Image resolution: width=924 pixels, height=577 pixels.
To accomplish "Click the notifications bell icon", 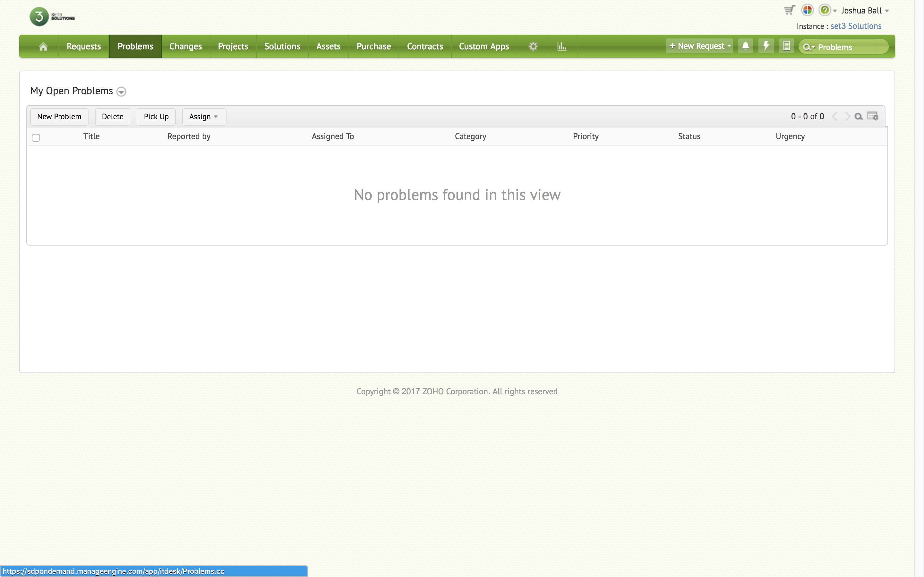I will point(745,46).
